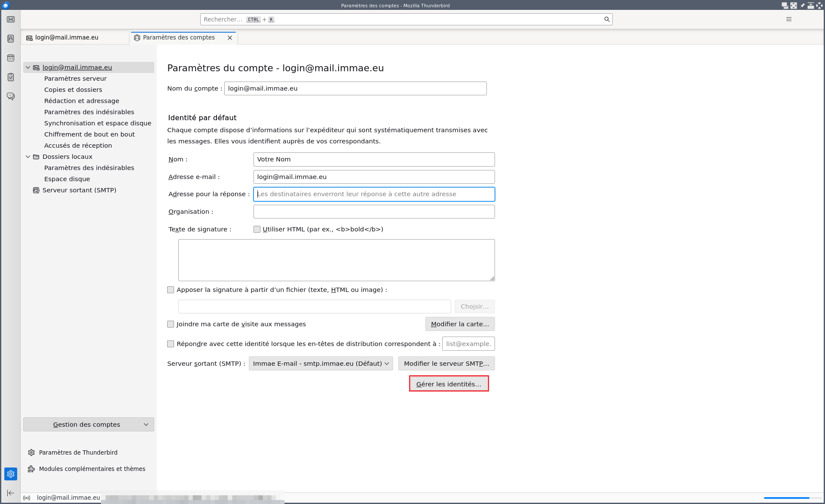825x504 pixels.
Task: Open Copies et dossiers
Action: pyautogui.click(x=73, y=90)
